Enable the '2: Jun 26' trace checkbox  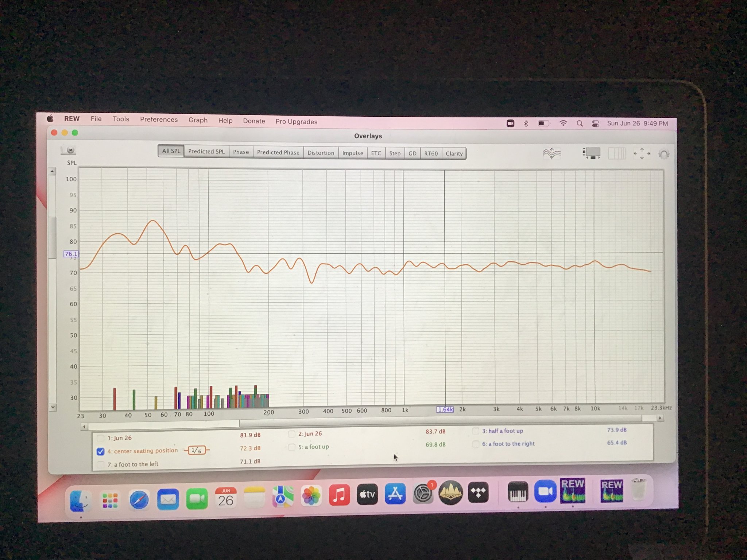[292, 434]
